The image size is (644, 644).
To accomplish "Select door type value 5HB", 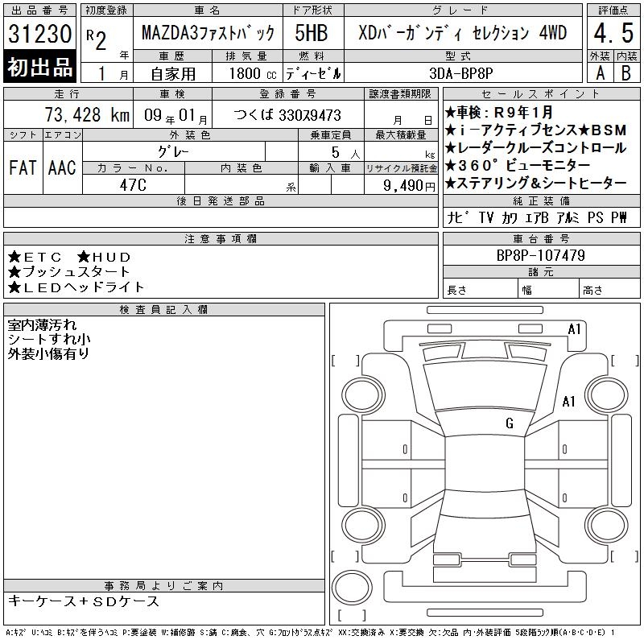I will (312, 33).
